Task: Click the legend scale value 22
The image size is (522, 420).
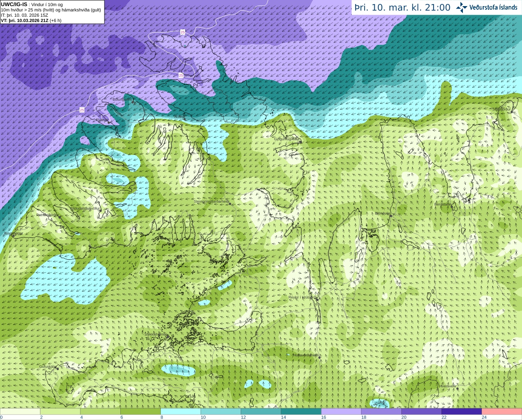Action: click(444, 417)
